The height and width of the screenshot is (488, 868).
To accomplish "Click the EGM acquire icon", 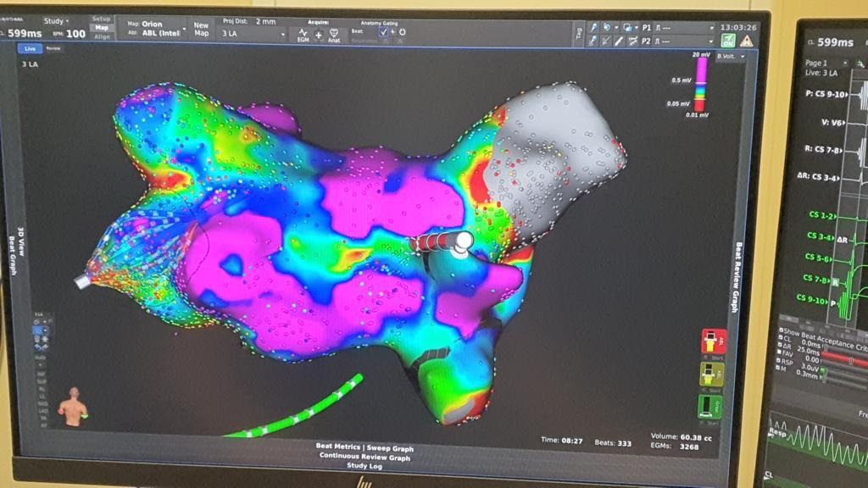I will (303, 36).
